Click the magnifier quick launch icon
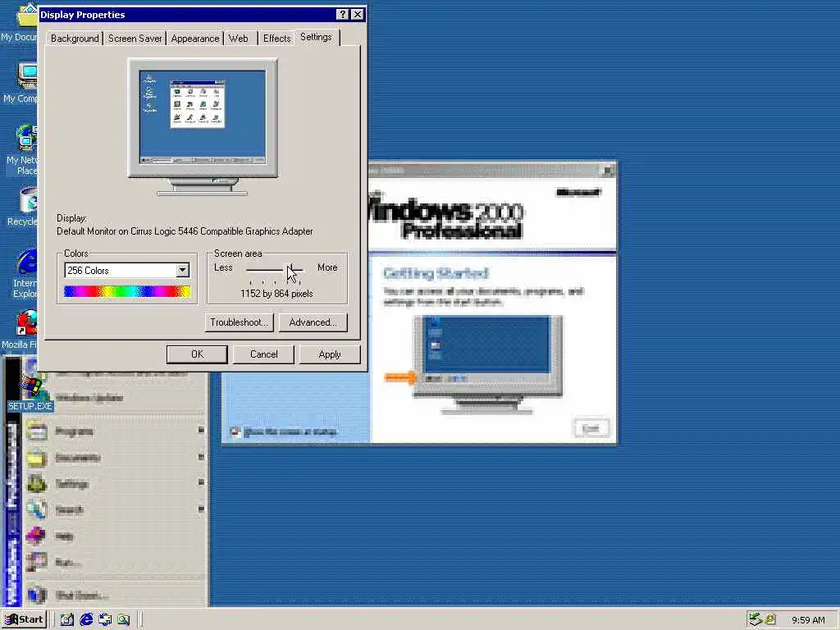Screen dimensions: 840x630 pos(124,620)
